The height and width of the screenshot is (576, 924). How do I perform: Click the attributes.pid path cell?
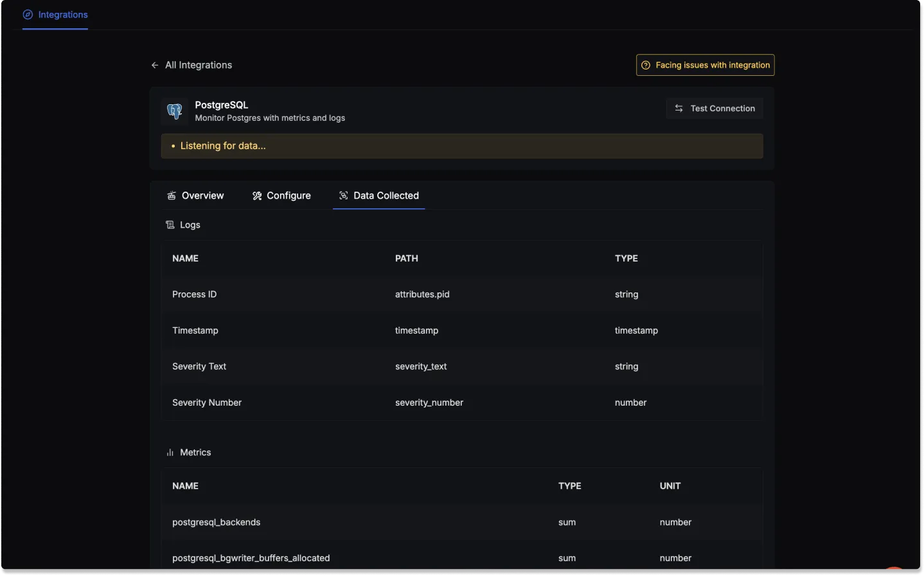point(422,294)
